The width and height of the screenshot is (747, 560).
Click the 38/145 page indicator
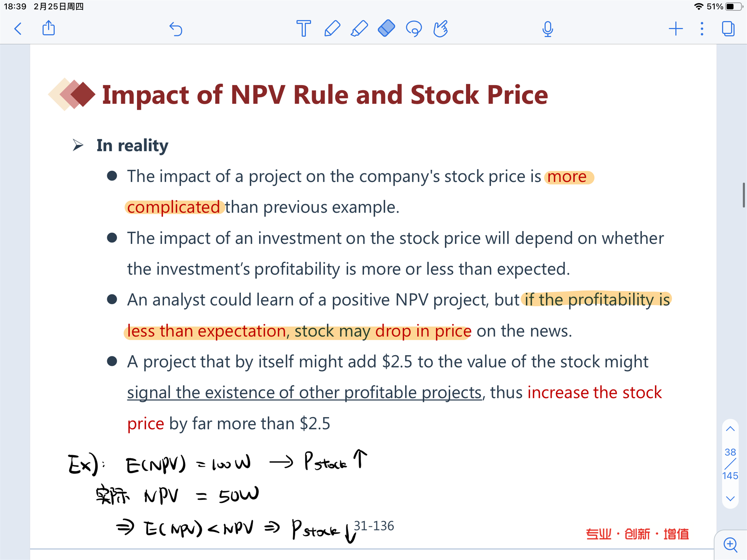[x=730, y=464]
